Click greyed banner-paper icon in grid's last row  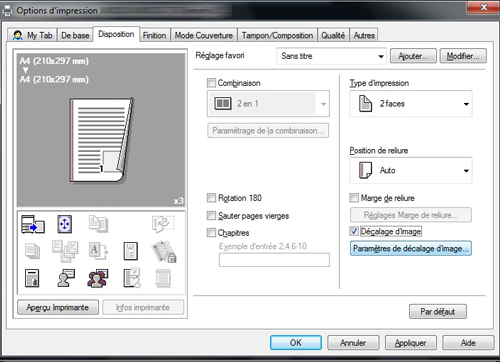pos(163,278)
